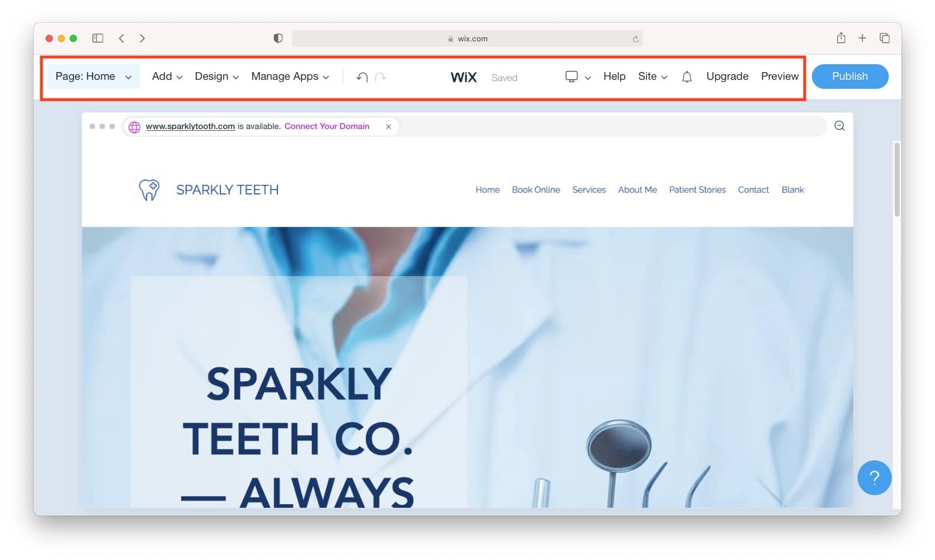Screen dimensions: 935x560
Task: Click the redo arrow icon
Action: tap(381, 77)
